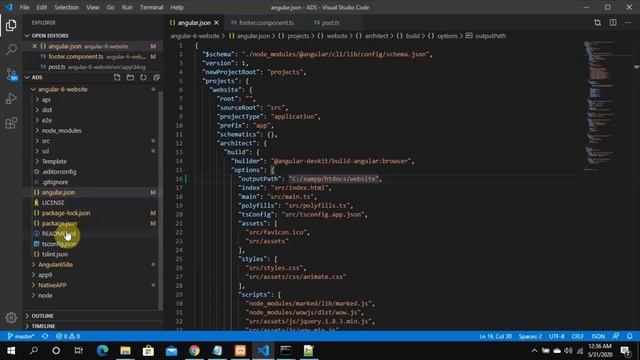Click the outputPath breadcrumb segment

coord(490,36)
